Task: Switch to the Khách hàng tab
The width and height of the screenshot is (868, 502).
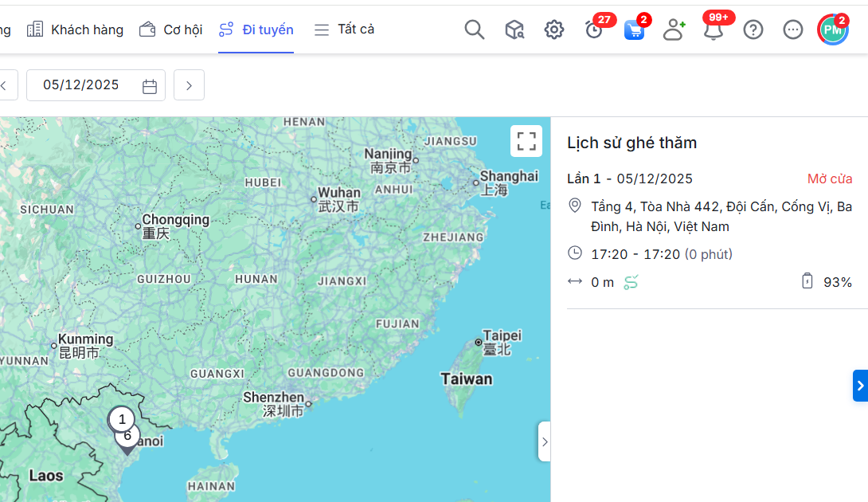Action: 76,30
